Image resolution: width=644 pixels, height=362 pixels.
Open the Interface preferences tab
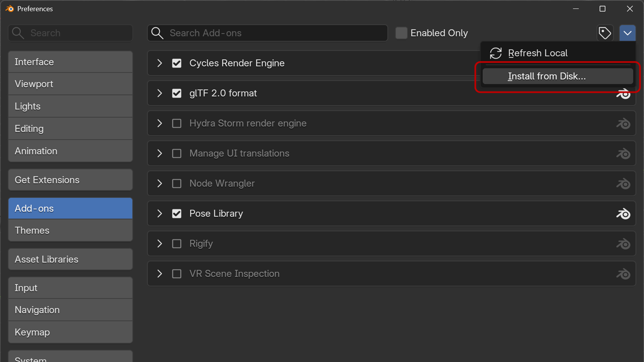coord(70,62)
